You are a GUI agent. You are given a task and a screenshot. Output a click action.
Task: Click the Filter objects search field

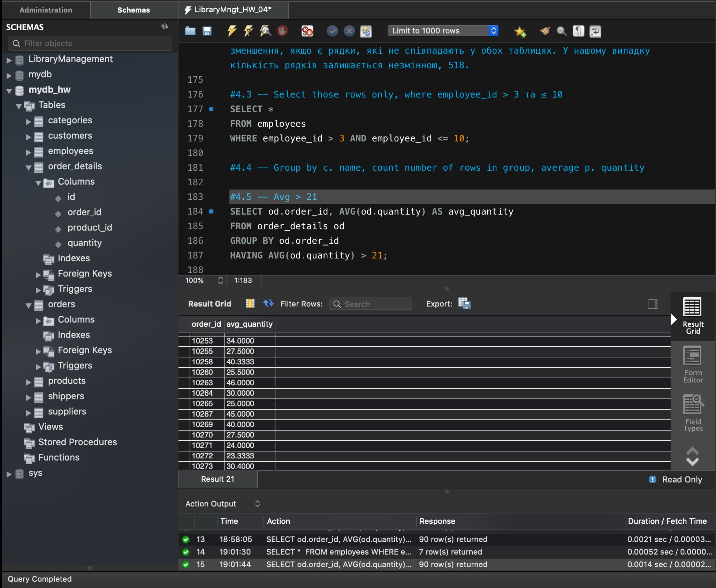[90, 43]
